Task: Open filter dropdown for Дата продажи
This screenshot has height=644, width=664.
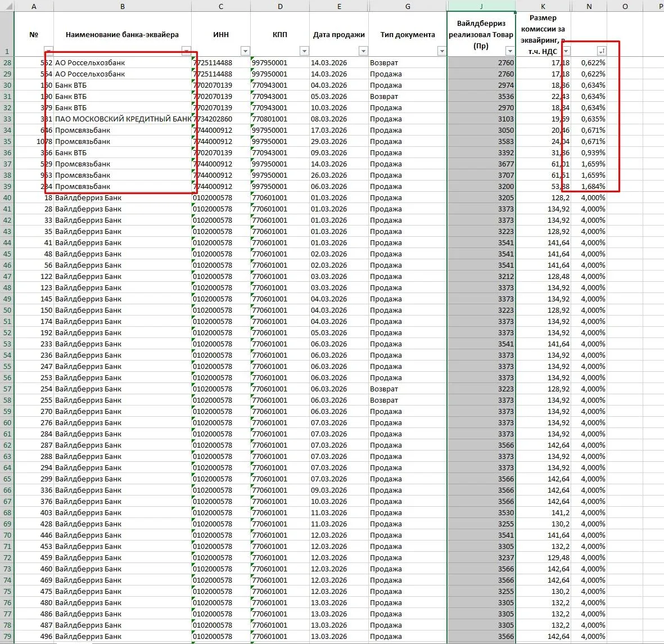Action: [x=363, y=51]
